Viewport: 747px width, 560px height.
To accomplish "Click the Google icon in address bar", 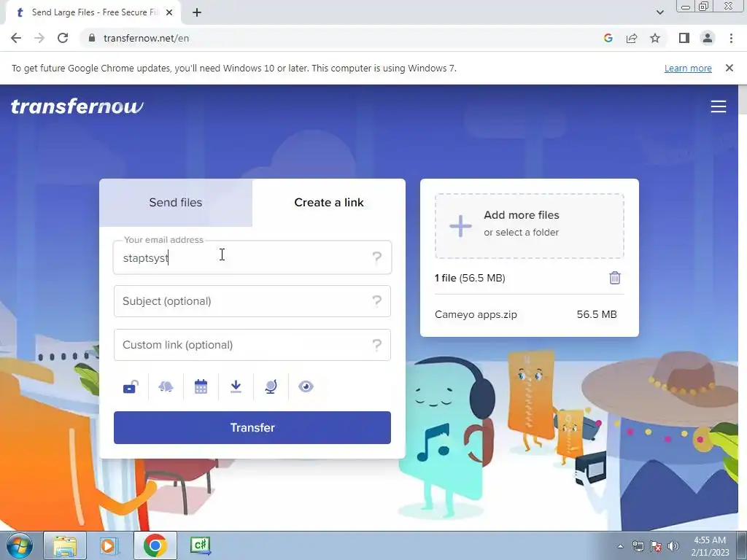I will click(x=608, y=38).
